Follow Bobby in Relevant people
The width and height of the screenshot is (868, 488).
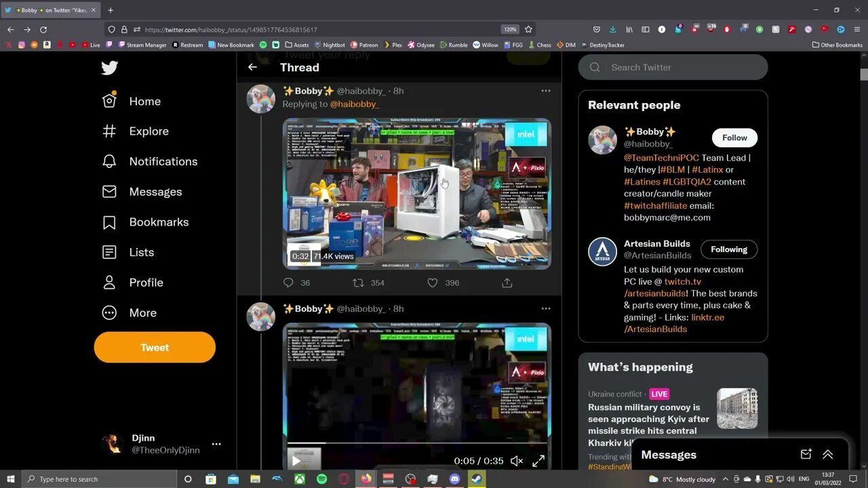pos(734,138)
